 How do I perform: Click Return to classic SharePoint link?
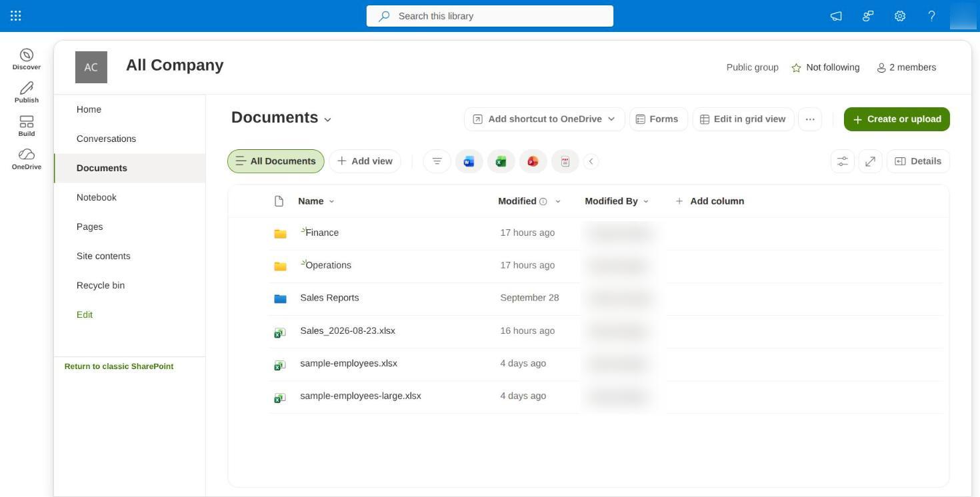(119, 366)
